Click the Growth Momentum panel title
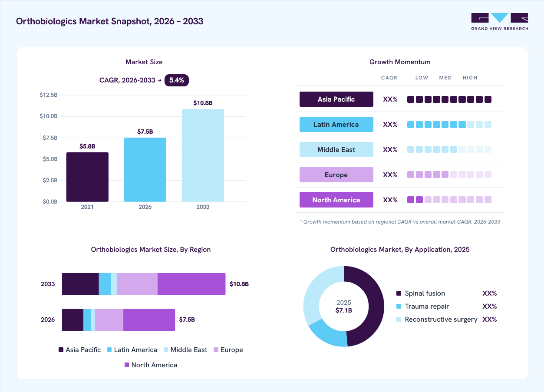The image size is (544, 392). click(400, 62)
